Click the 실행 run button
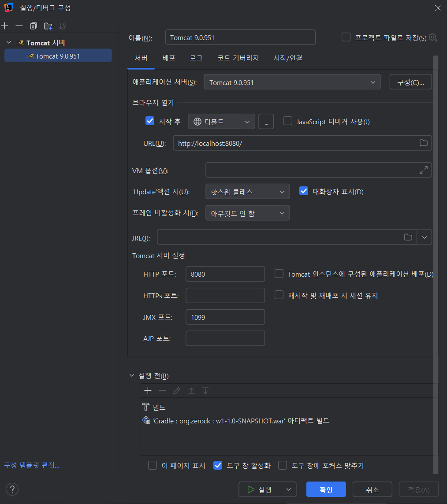447x504 pixels. tap(260, 489)
